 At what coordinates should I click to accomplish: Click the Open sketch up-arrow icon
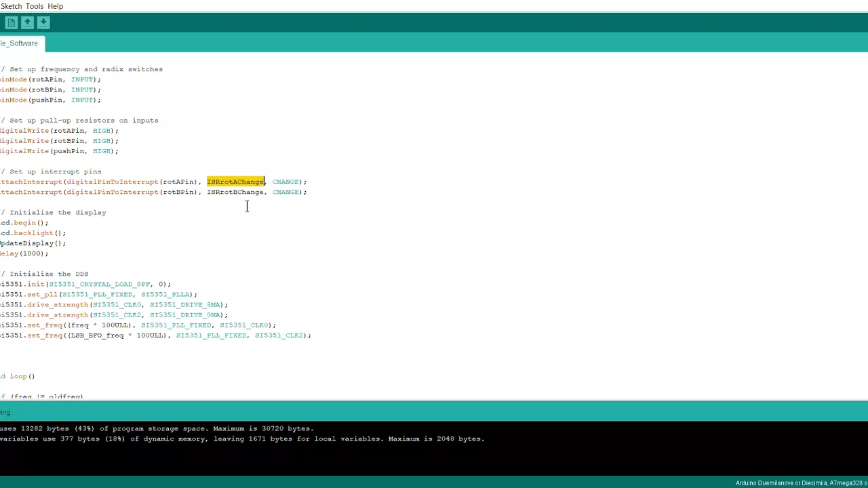click(x=27, y=22)
